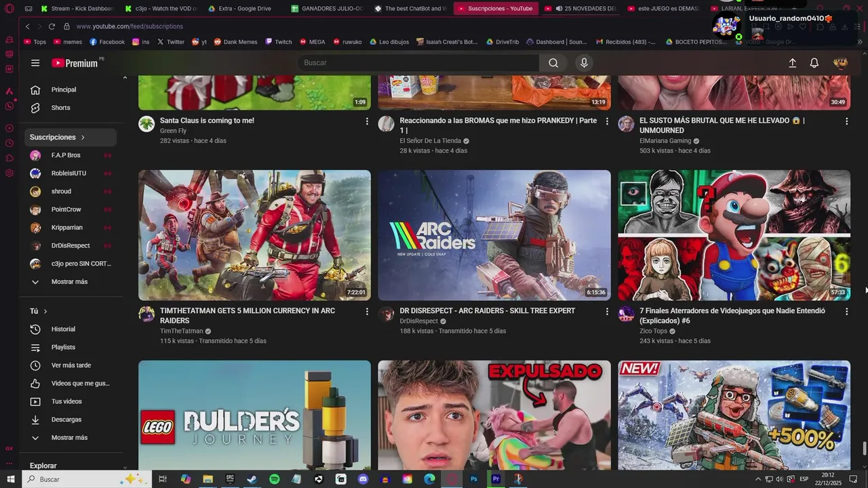This screenshot has height=488, width=868.
Task: Open options for 7 Finales Aterradores video
Action: pyautogui.click(x=846, y=311)
